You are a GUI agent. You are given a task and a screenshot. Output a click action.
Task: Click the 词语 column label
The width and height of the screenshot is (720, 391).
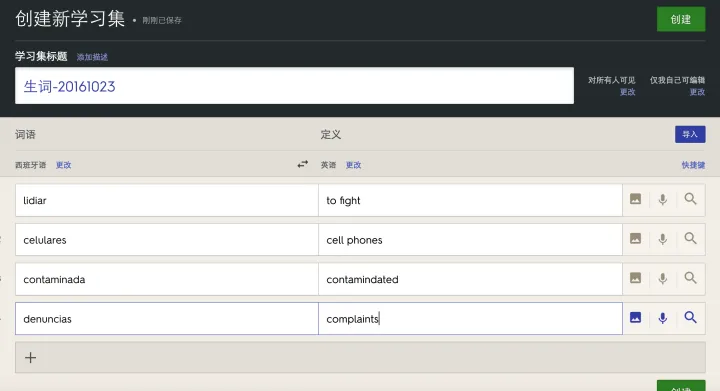(x=25, y=134)
